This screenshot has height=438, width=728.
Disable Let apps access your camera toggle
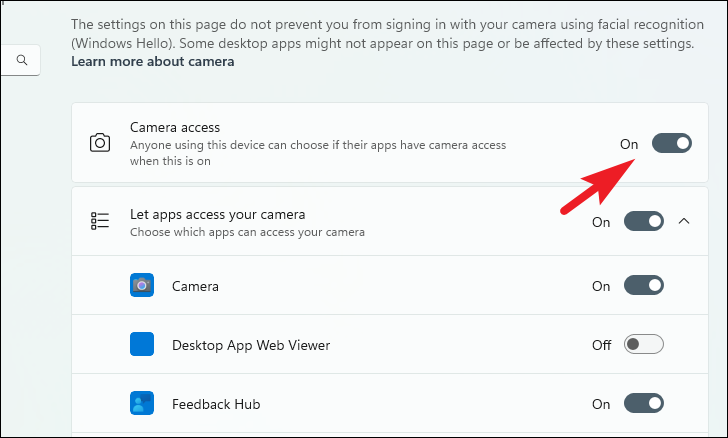point(643,221)
